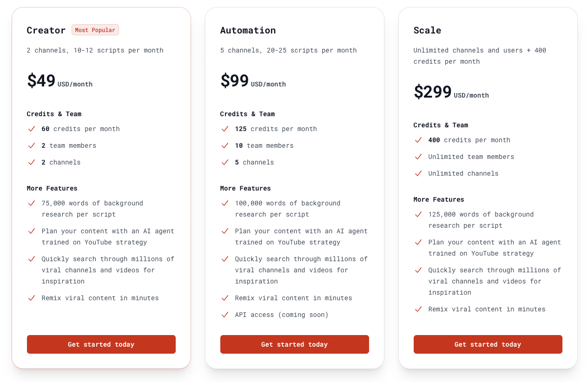The height and width of the screenshot is (382, 588).
Task: Click checkmark next to Unlimited team members
Action: 418,157
